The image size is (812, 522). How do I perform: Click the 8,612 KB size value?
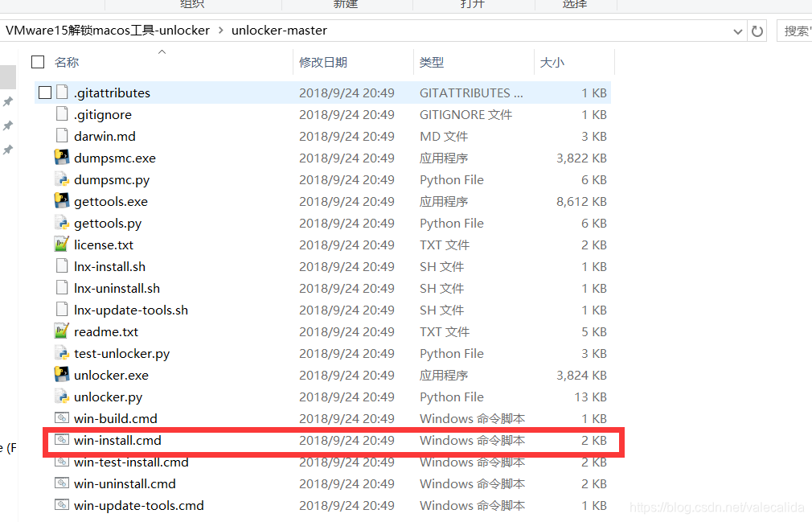581,201
